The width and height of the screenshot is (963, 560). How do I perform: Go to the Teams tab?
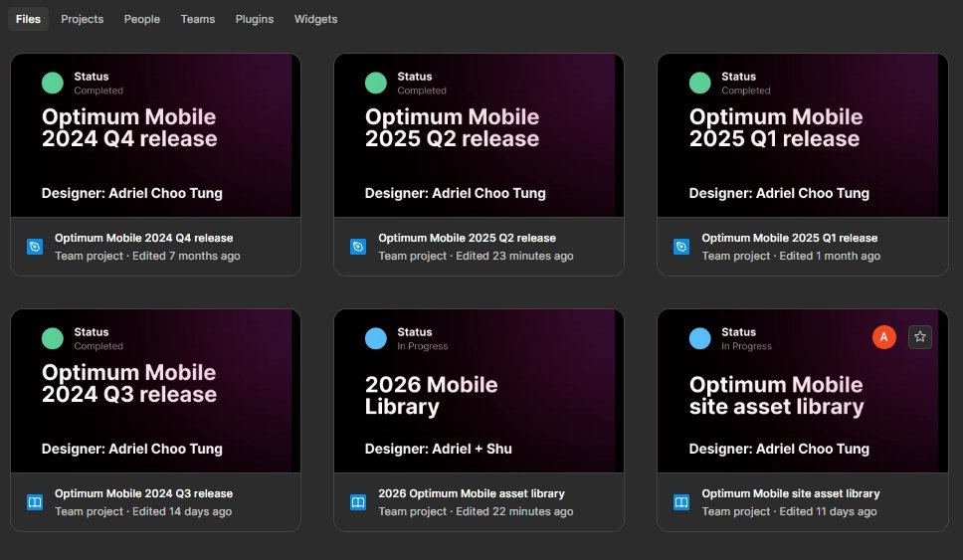[198, 19]
